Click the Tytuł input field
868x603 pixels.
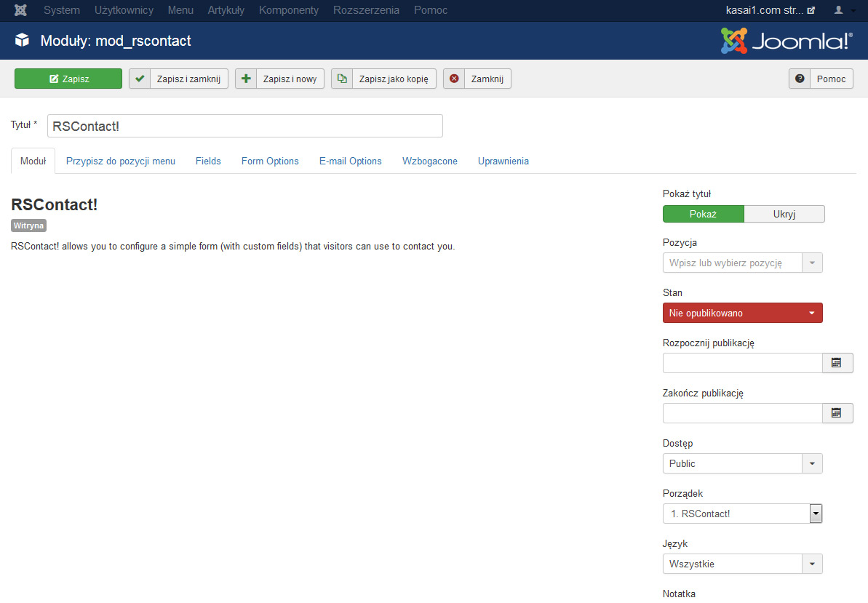[x=244, y=126]
